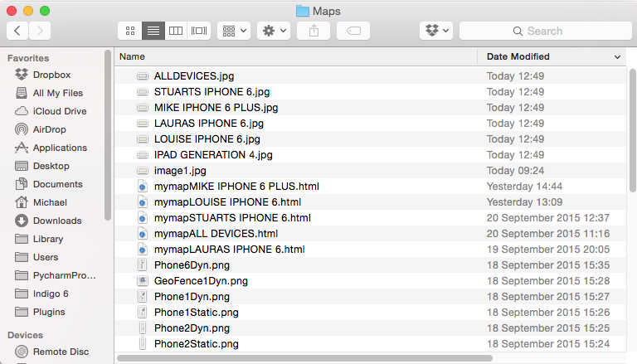Toggle sort order chevron in Date Modified
The width and height of the screenshot is (637, 364).
(x=617, y=57)
